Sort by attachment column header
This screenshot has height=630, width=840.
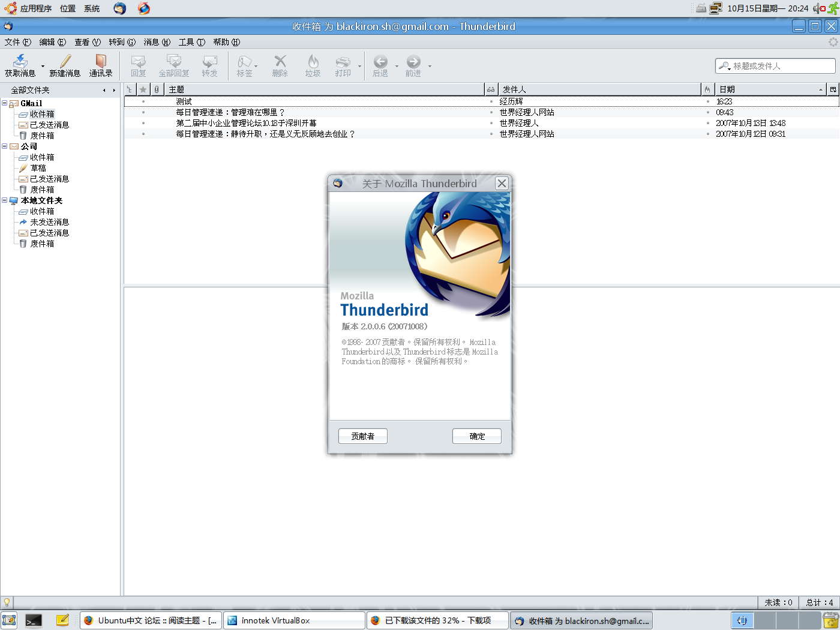pyautogui.click(x=157, y=89)
